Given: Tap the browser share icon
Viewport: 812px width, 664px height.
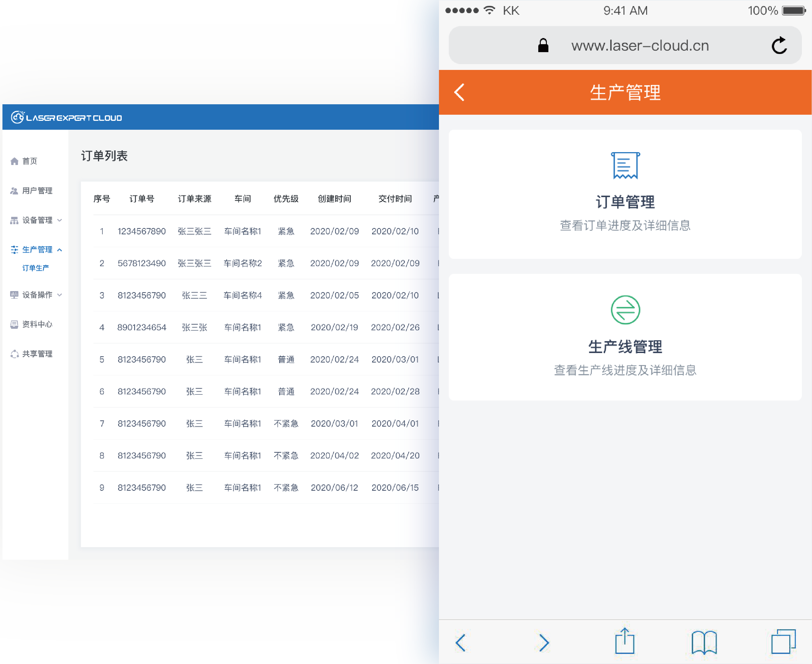Looking at the screenshot, I should [625, 641].
